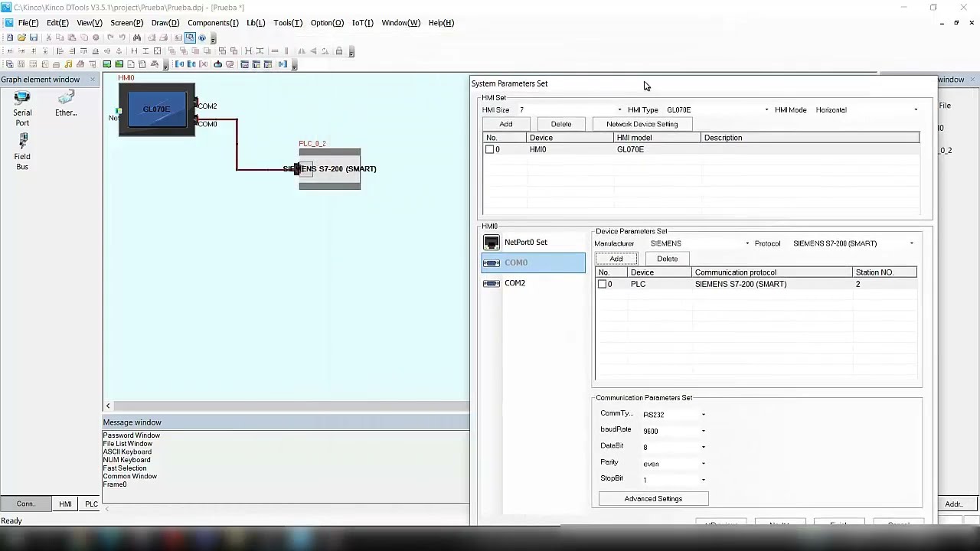Screen dimensions: 980x551
Task: Click the binoculars Find icon
Action: [x=137, y=37]
